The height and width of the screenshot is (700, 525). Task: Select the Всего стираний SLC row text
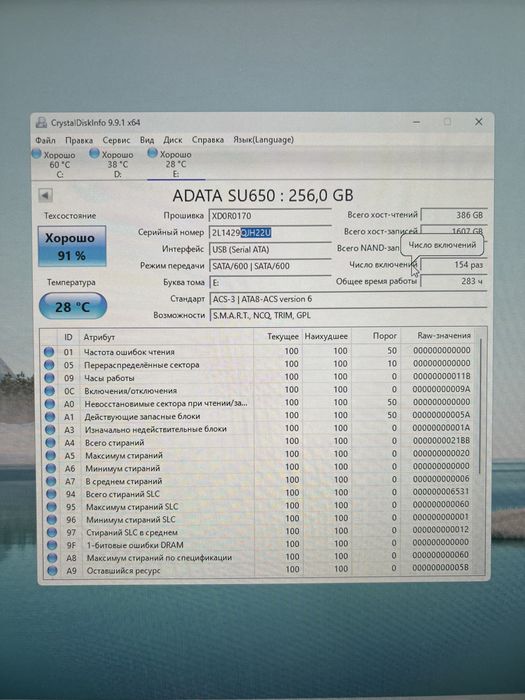coord(122,494)
